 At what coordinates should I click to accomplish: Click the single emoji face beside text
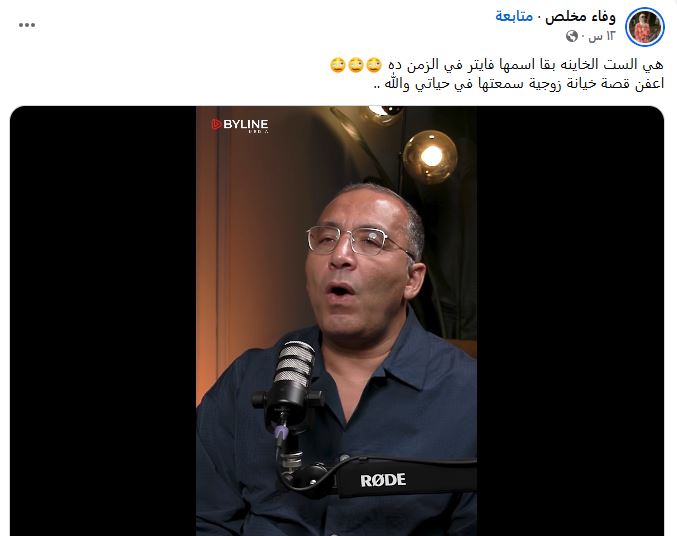point(374,65)
